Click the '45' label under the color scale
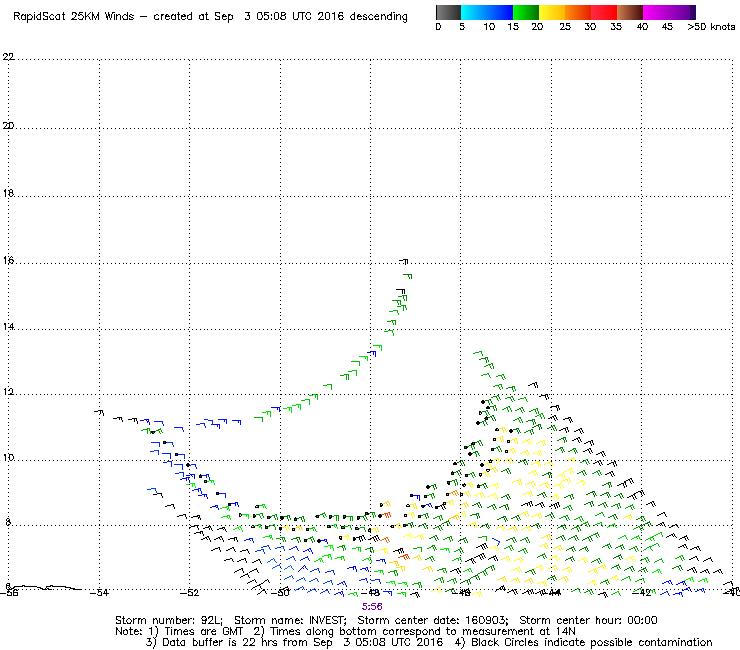Viewport: 740px width, 650px height. 667,27
